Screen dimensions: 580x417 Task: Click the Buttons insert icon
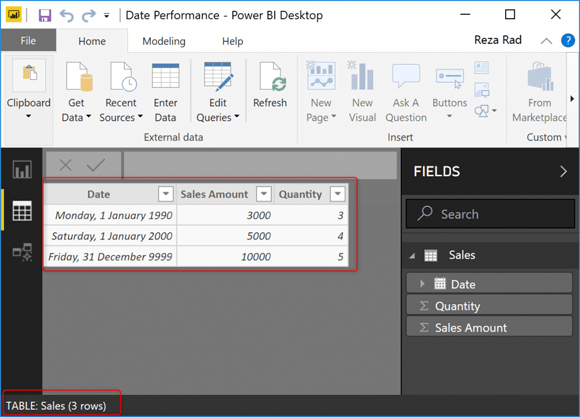click(x=450, y=78)
